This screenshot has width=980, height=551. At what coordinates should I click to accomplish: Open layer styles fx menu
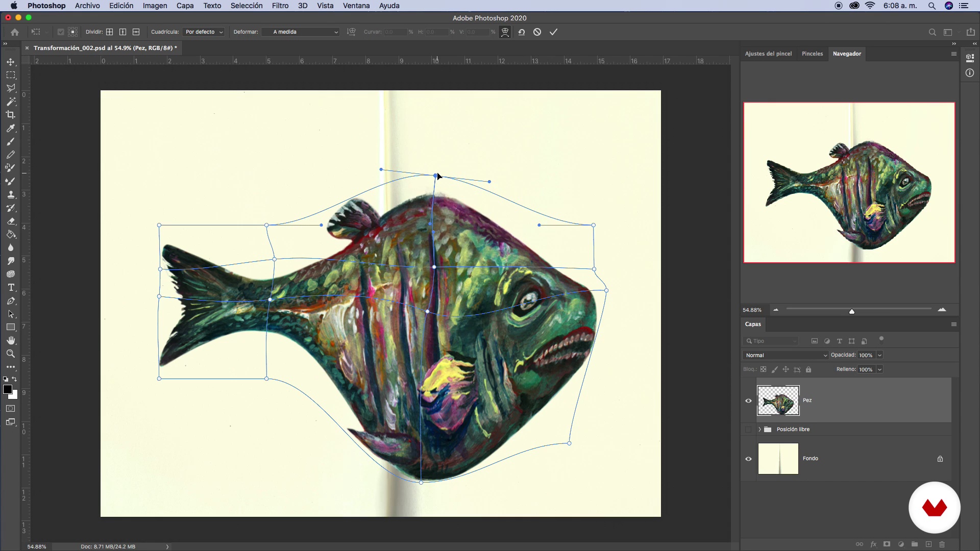coord(873,544)
